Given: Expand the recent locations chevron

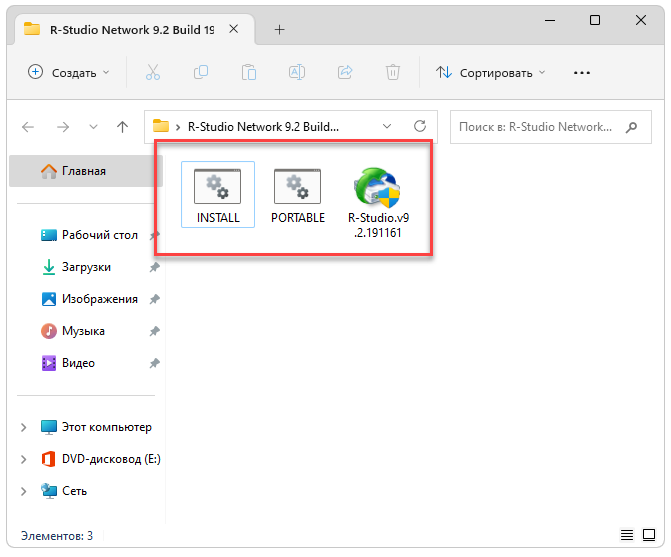Looking at the screenshot, I should tap(93, 127).
